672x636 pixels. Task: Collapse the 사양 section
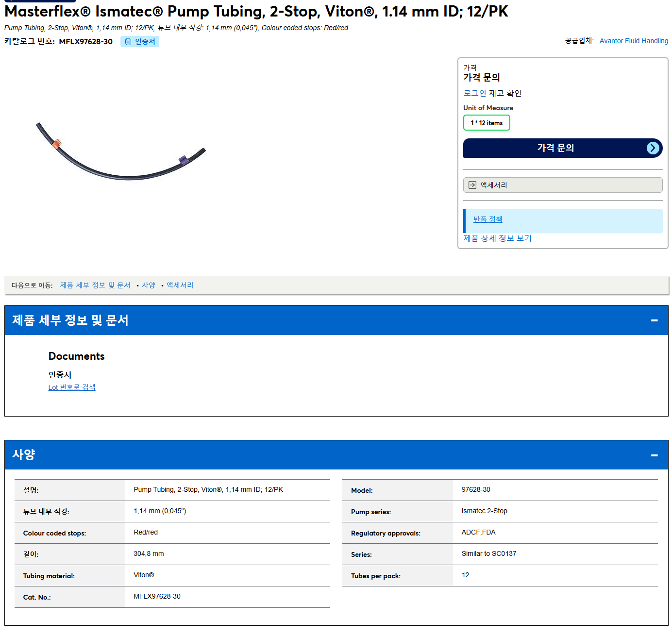click(655, 455)
